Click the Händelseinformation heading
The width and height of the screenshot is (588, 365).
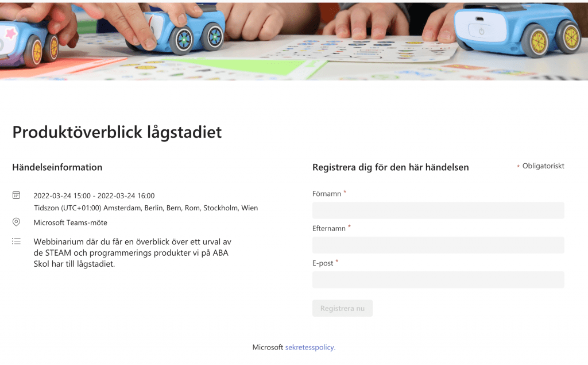(57, 167)
